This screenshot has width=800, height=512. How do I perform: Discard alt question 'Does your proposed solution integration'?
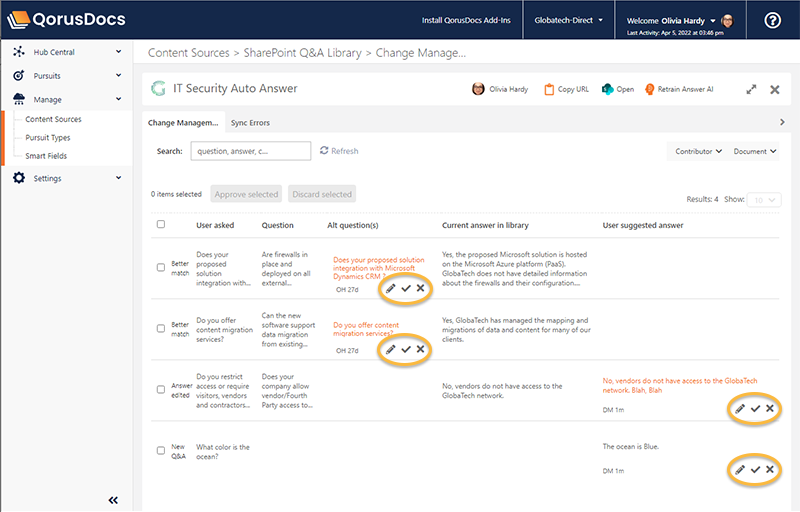(420, 288)
